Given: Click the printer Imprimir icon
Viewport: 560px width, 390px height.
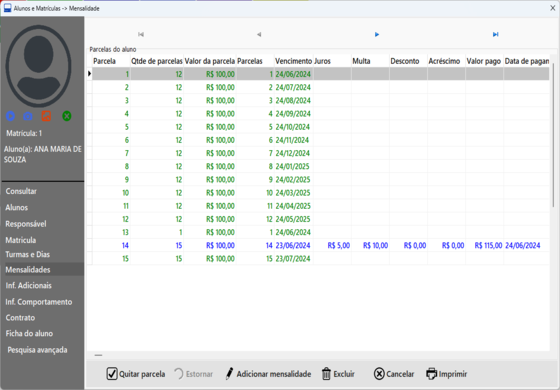Looking at the screenshot, I should [431, 374].
